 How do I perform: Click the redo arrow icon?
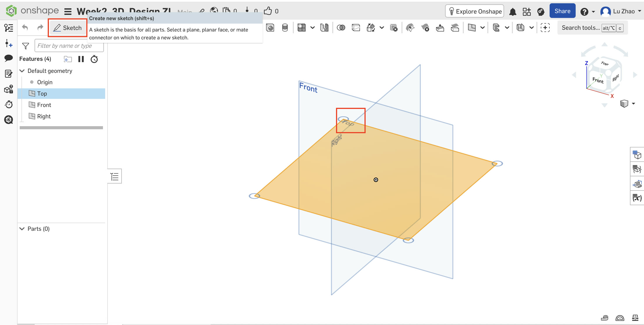point(40,27)
